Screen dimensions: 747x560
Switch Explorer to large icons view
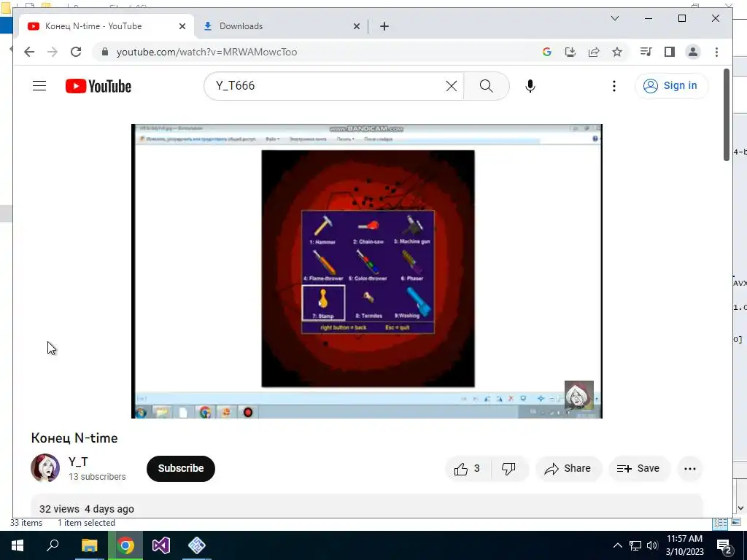coord(736,523)
